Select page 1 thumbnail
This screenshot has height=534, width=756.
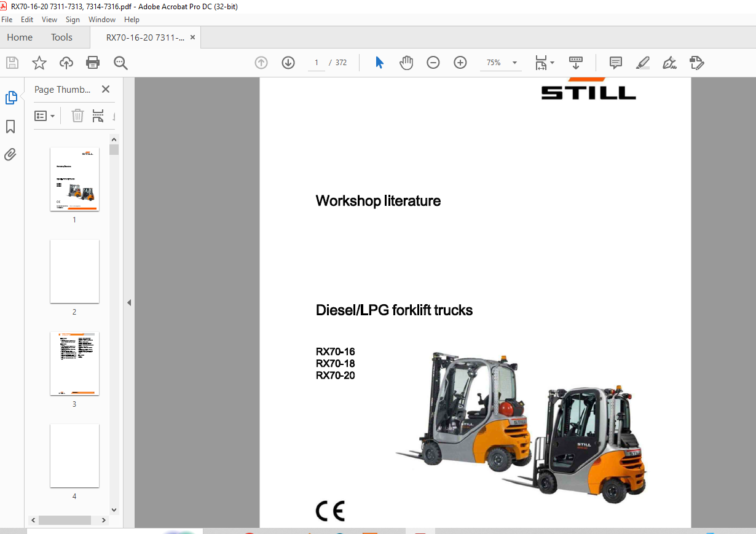point(74,179)
